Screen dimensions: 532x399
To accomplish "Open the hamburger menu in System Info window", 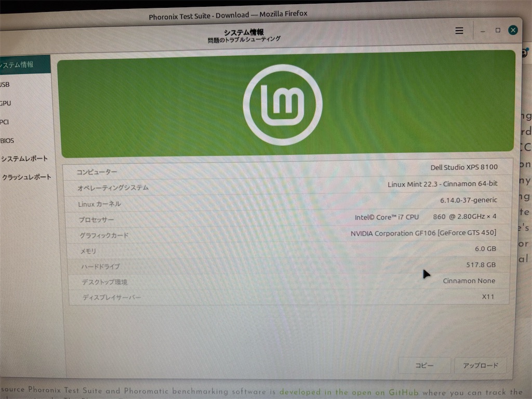I will point(459,31).
